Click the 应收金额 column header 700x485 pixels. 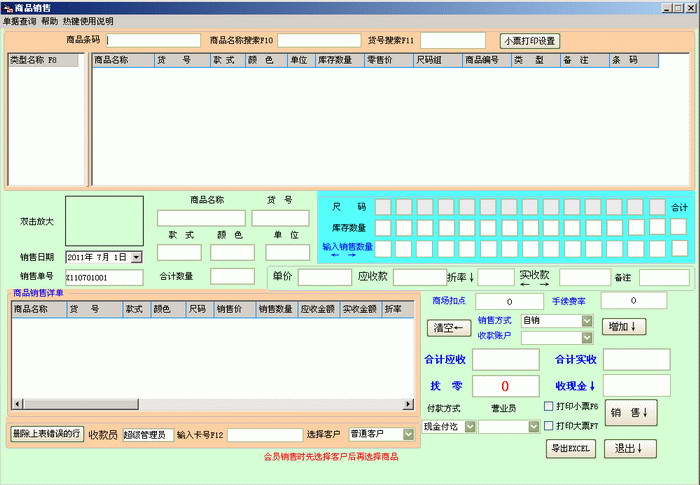pos(319,309)
